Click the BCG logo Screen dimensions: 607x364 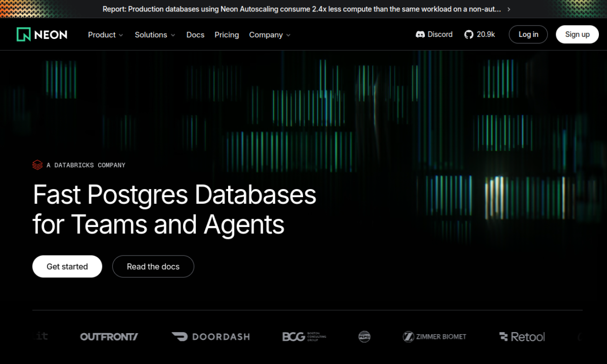pyautogui.click(x=304, y=337)
